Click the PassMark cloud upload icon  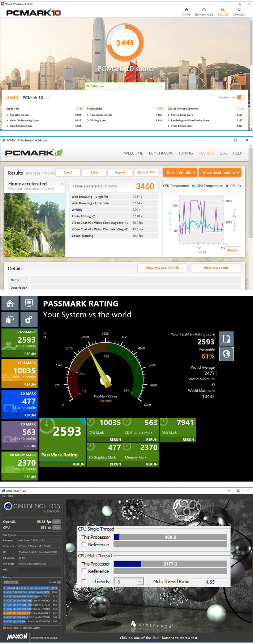[10, 319]
